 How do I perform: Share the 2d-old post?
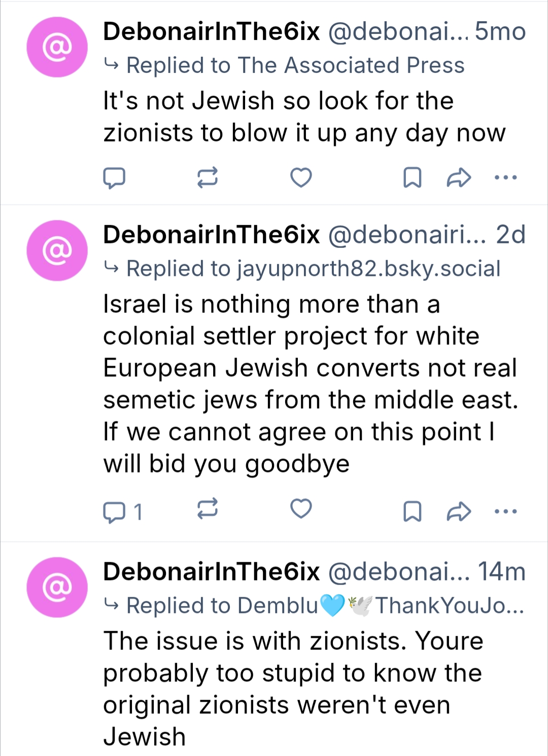[459, 511]
